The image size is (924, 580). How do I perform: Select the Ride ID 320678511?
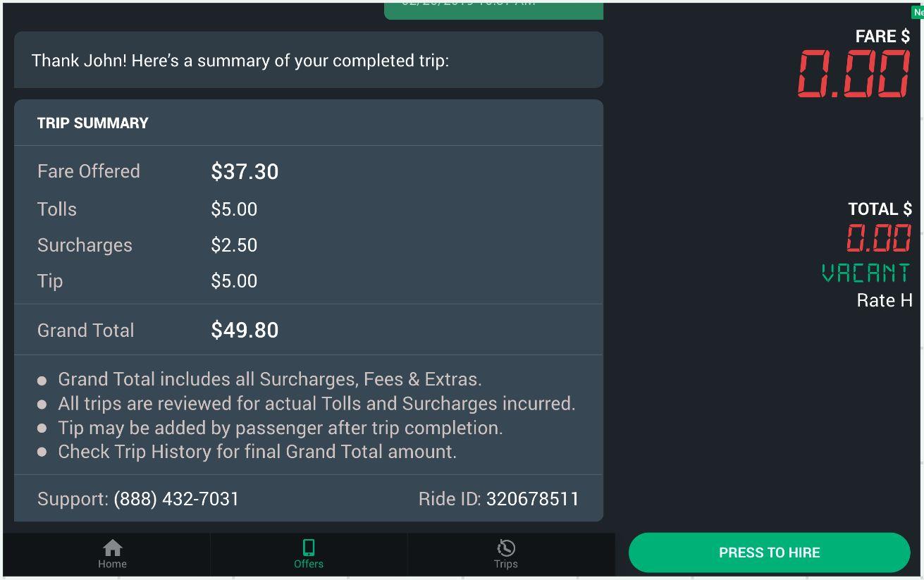[x=532, y=499]
